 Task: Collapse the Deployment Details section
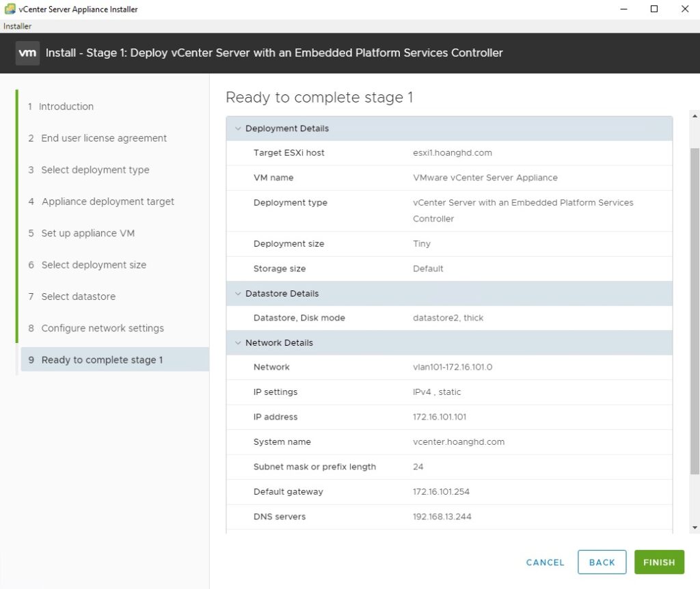pos(238,128)
